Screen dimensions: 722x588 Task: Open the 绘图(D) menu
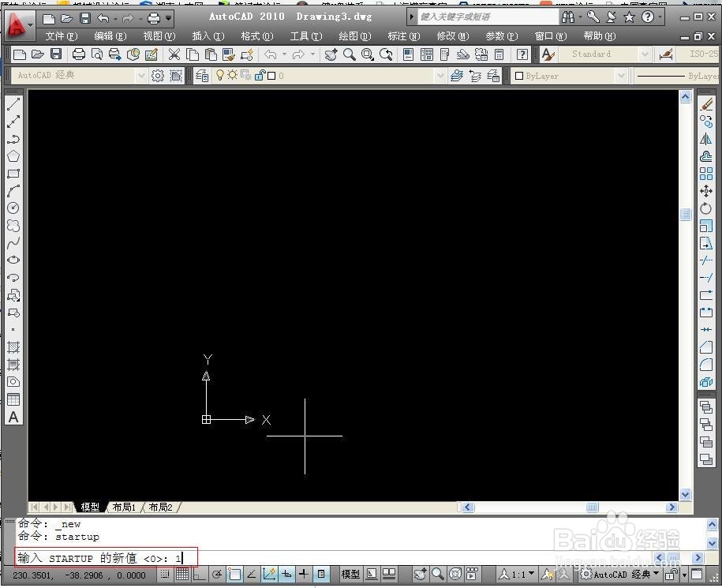point(355,36)
